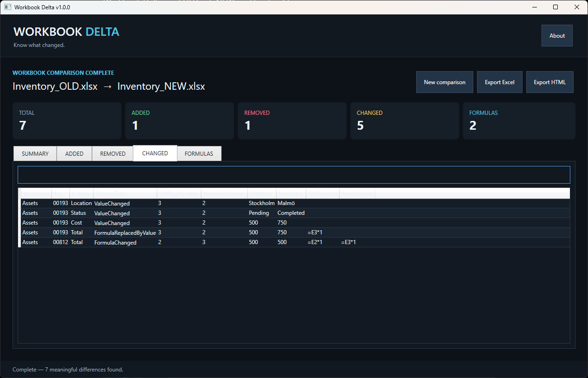Click the FORMULAS summary card showing 2
The width and height of the screenshot is (588, 378).
pyautogui.click(x=519, y=121)
